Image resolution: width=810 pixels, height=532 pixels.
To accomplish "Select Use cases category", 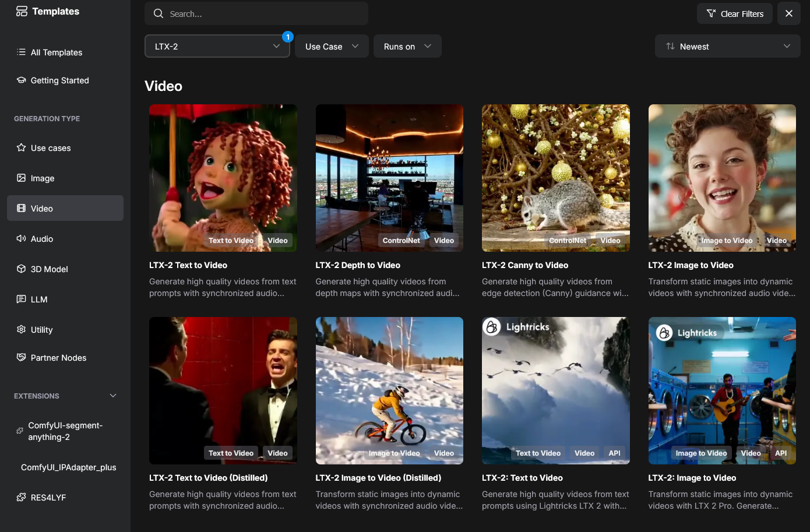I will coord(65,147).
